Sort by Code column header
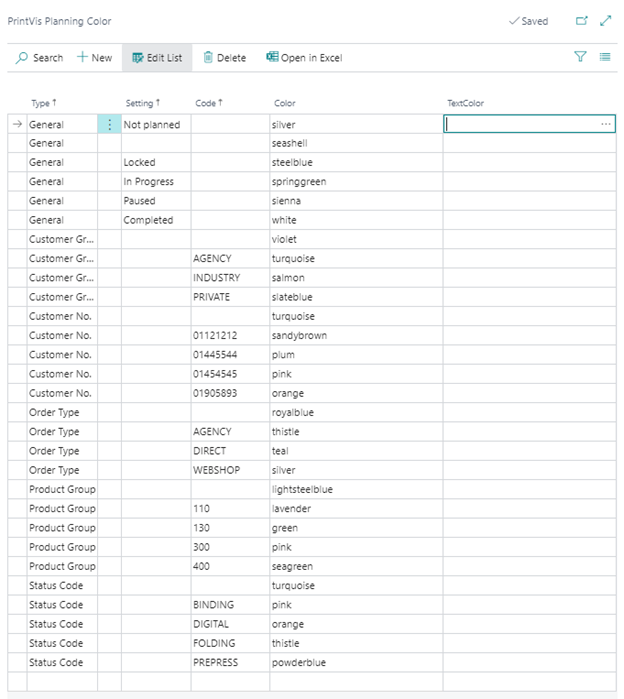 (209, 103)
